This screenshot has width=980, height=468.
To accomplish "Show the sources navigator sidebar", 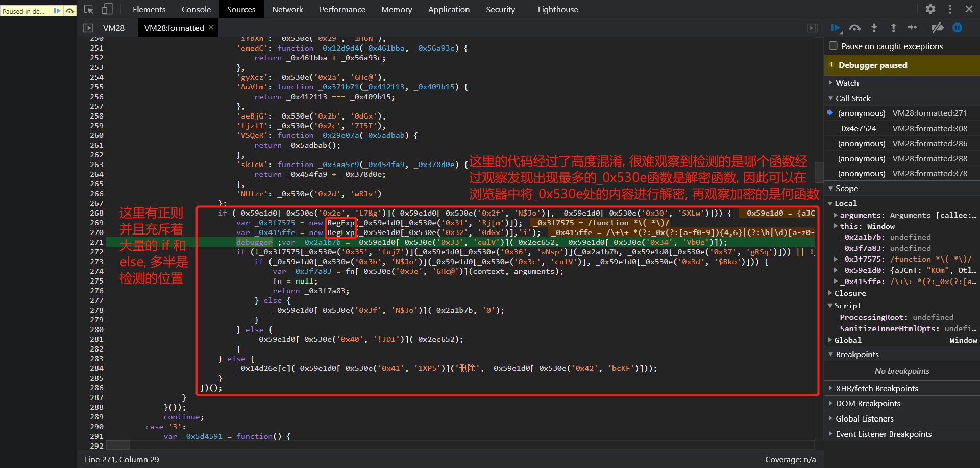I will (87, 28).
